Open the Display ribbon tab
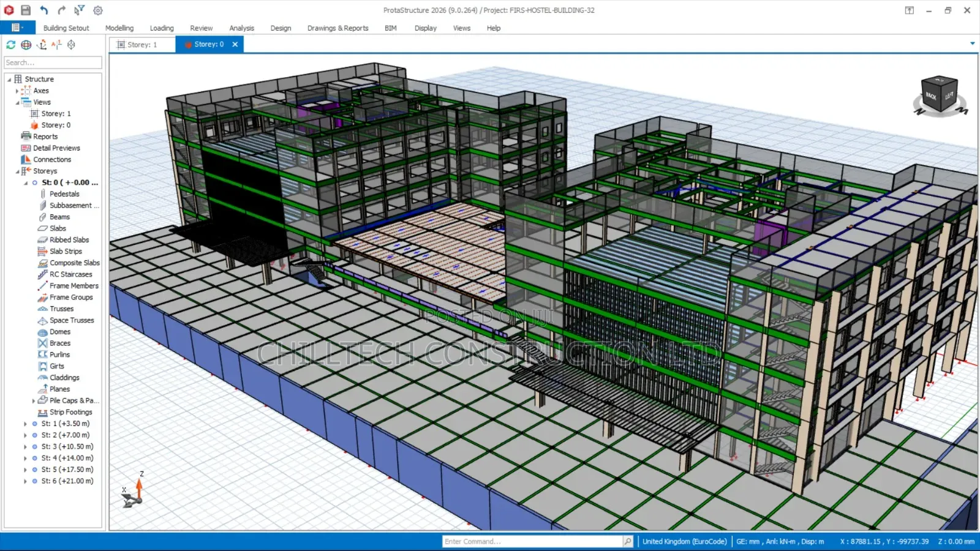 click(426, 28)
